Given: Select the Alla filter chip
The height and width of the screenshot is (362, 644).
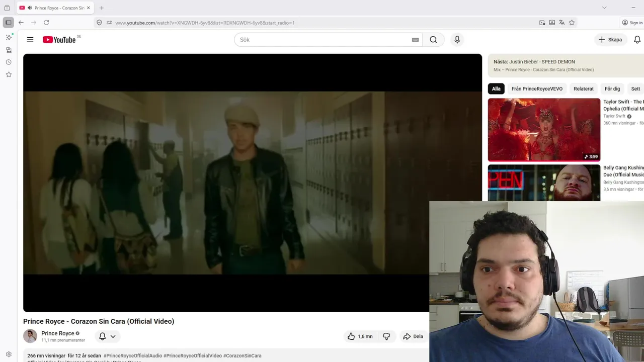Looking at the screenshot, I should 496,88.
